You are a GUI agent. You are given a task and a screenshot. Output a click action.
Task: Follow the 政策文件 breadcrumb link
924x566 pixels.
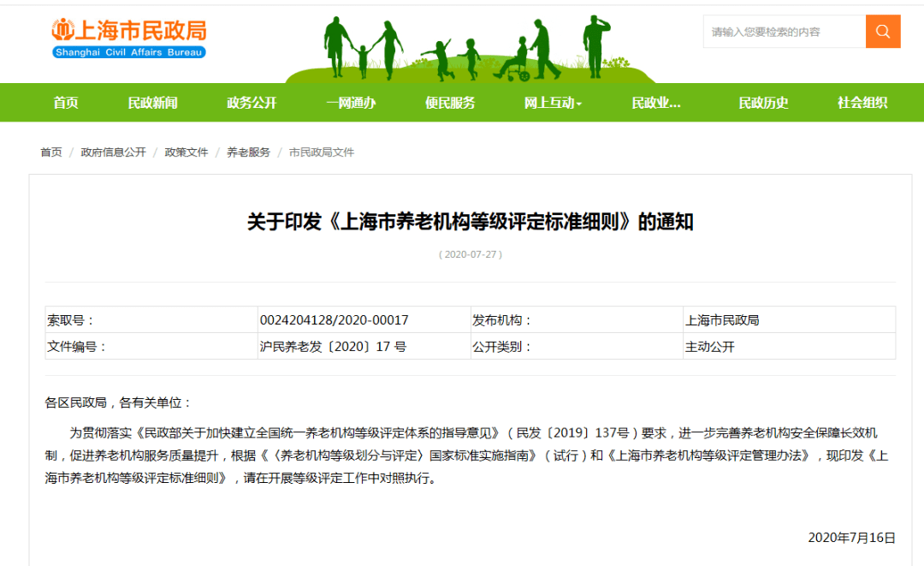[187, 152]
